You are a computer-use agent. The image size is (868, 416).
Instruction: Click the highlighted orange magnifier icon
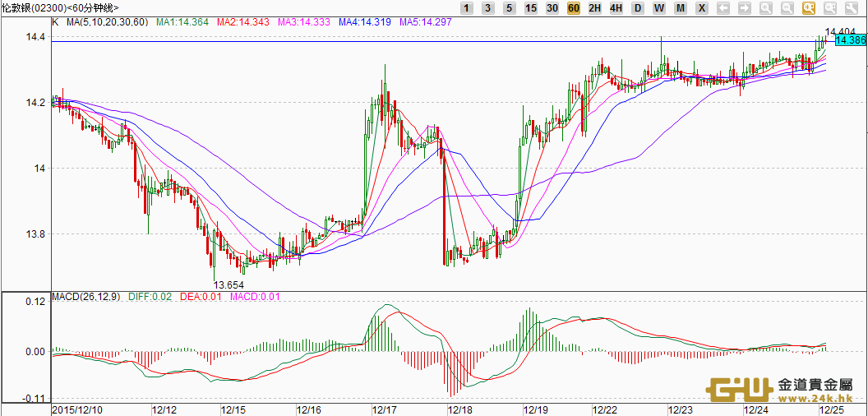(809, 8)
